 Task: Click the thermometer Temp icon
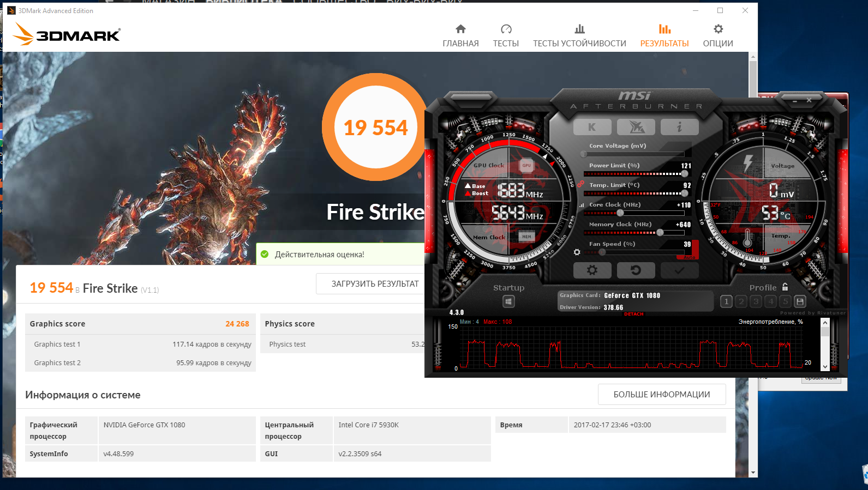pyautogui.click(x=747, y=238)
